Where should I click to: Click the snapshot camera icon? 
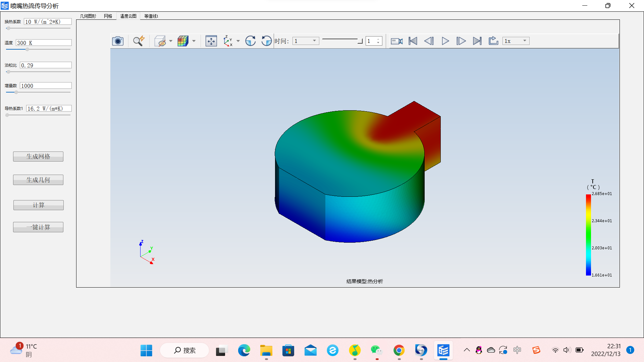[x=118, y=41]
